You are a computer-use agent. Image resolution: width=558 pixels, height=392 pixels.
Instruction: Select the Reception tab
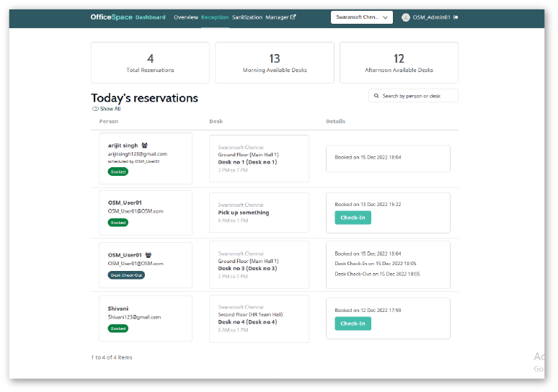point(215,17)
